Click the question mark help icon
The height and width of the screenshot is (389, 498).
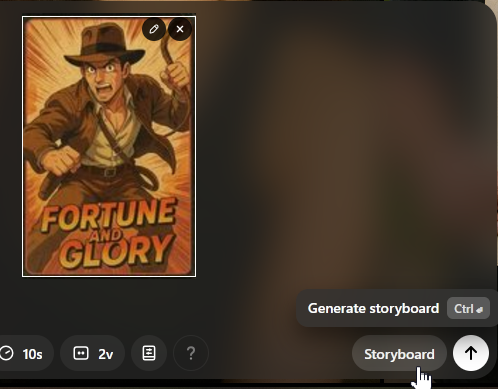click(191, 353)
